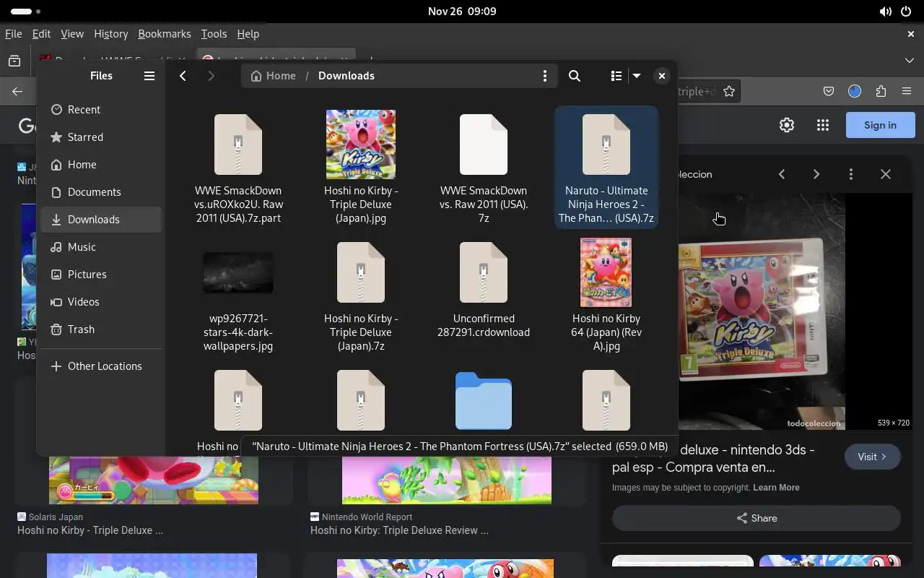Image resolution: width=924 pixels, height=578 pixels.
Task: Select WWE SmackDown 7z.part archive file
Action: point(238,168)
